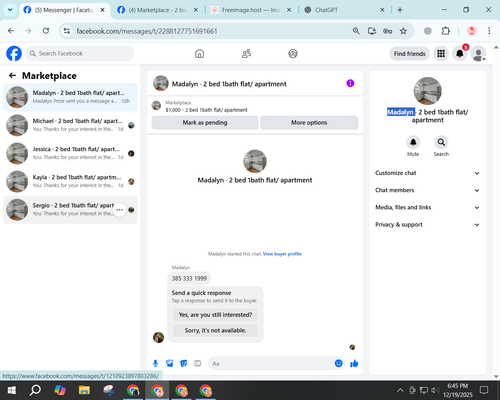Open the Jessica conversation

point(70,153)
